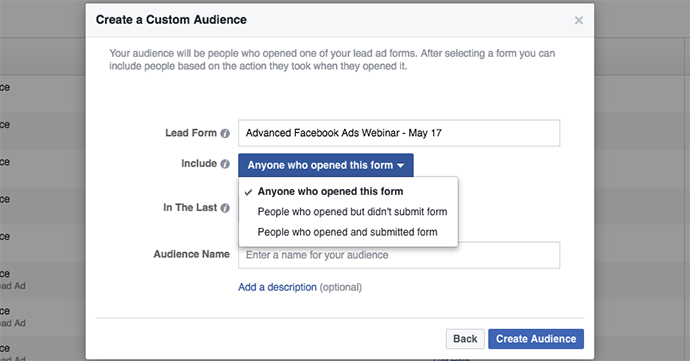
Task: Click the info icon beside In The Last
Action: 225,208
